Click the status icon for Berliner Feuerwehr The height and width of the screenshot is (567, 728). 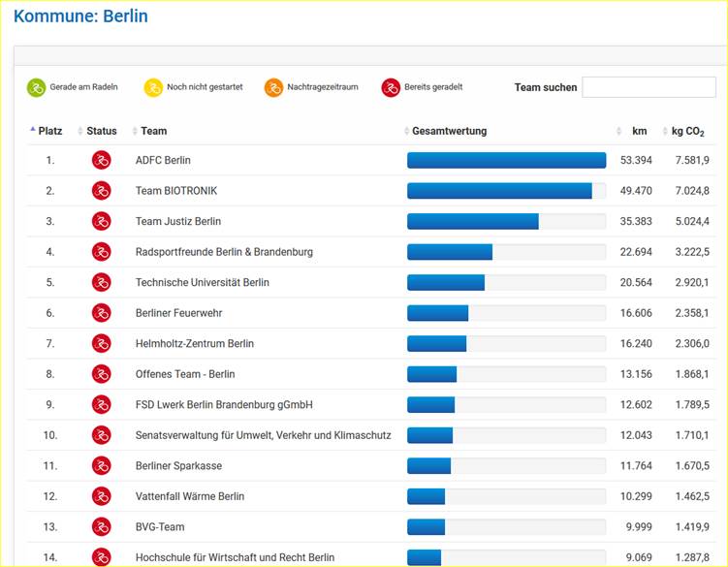[x=101, y=313]
